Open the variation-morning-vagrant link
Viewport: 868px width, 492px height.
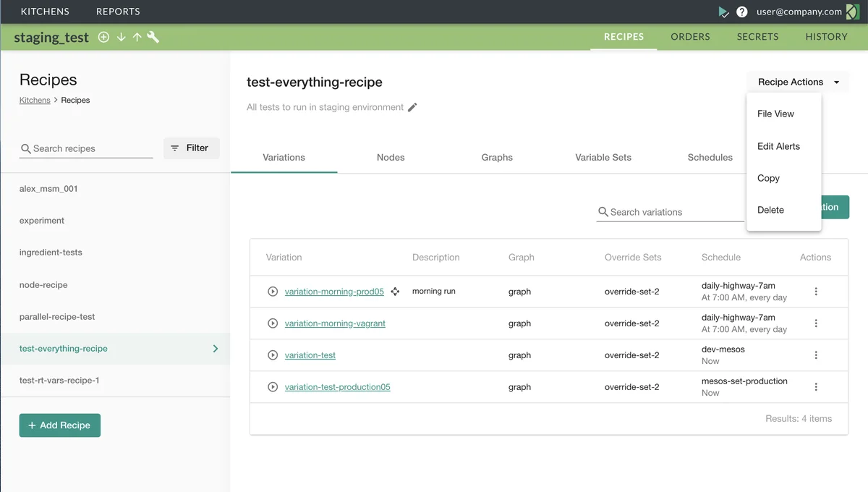tap(335, 323)
